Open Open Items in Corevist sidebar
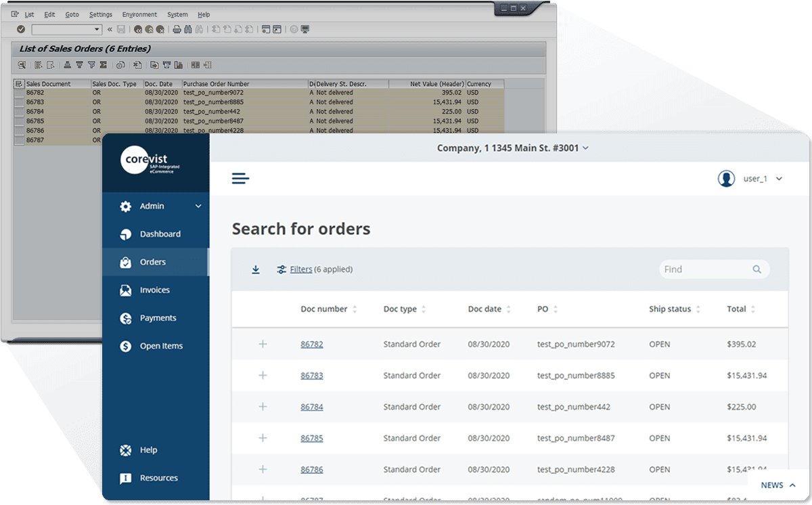 pos(156,346)
